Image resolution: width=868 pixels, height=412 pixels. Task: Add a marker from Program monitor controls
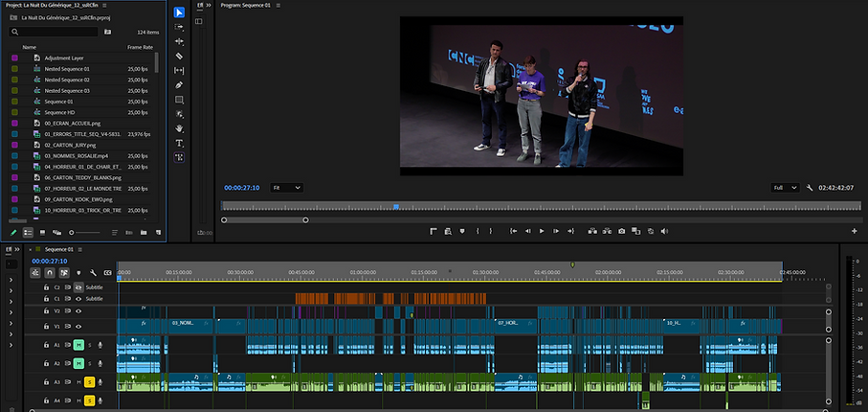point(462,231)
